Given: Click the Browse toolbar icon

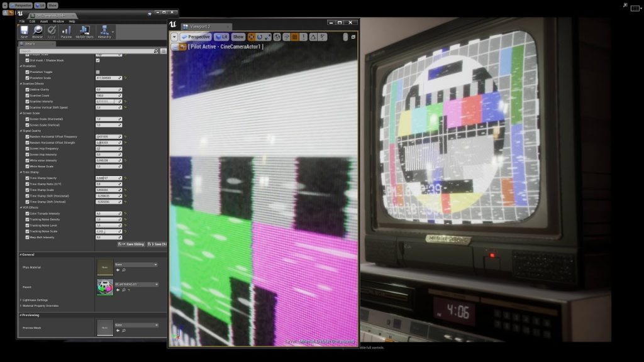Looking at the screenshot, I should click(x=37, y=31).
